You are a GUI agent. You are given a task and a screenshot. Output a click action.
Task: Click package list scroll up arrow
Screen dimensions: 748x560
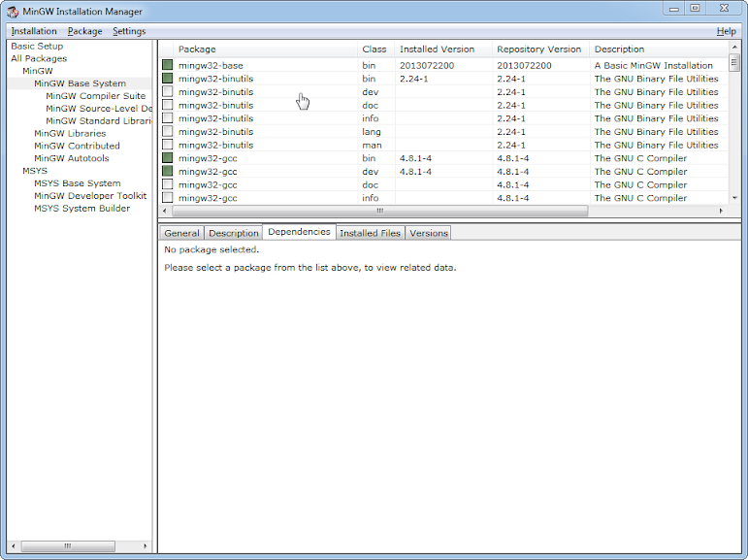pos(734,47)
